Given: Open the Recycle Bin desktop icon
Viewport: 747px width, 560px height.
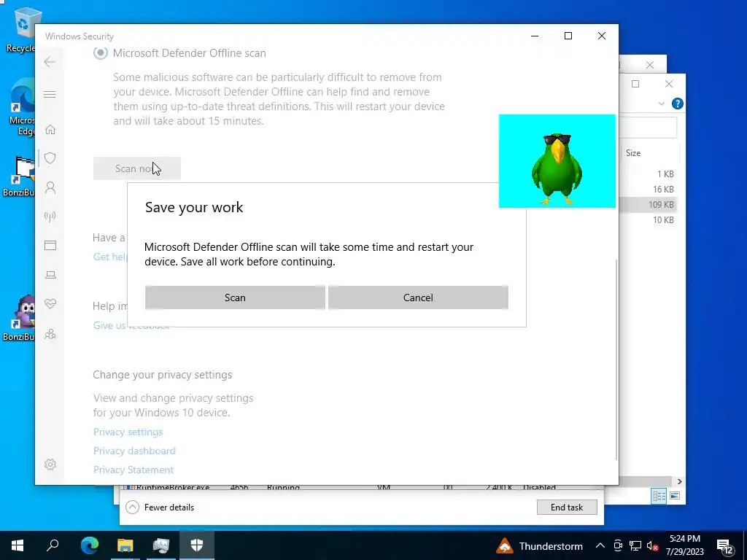Looking at the screenshot, I should click(x=21, y=29).
